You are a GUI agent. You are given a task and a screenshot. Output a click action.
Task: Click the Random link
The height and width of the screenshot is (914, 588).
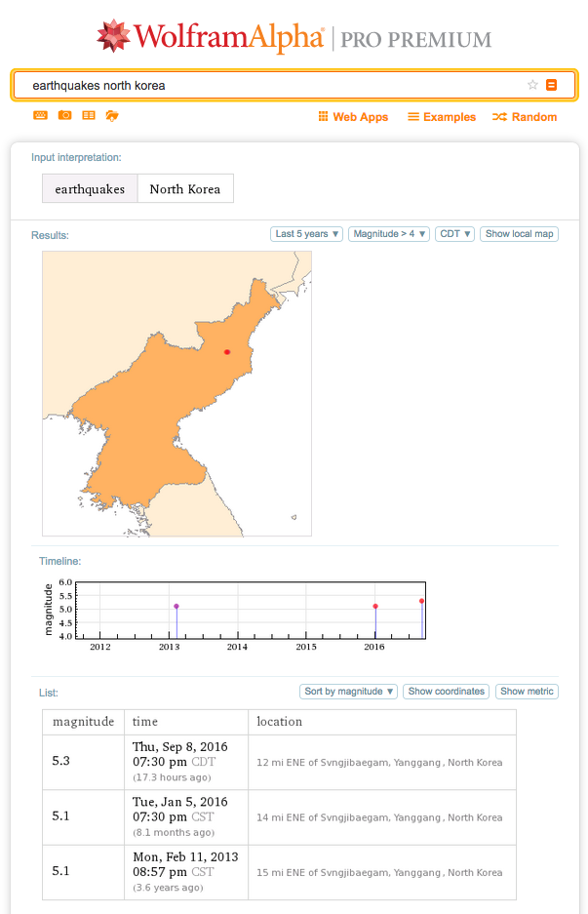click(525, 117)
